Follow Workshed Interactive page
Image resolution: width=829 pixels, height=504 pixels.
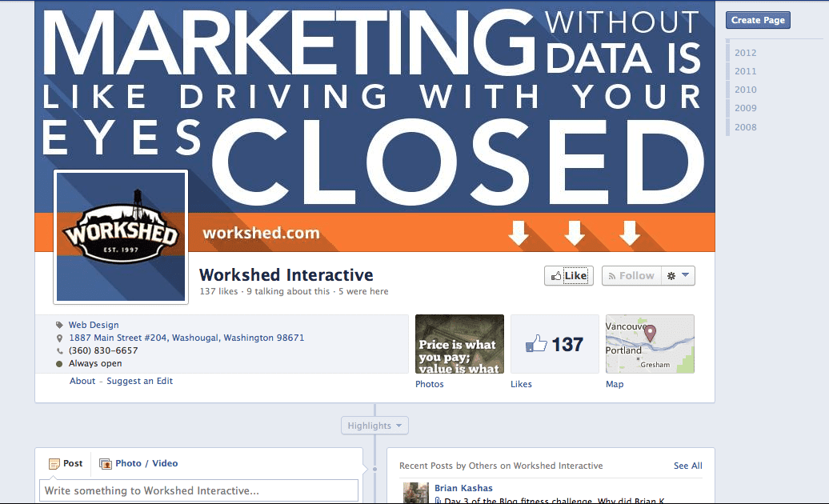(631, 276)
